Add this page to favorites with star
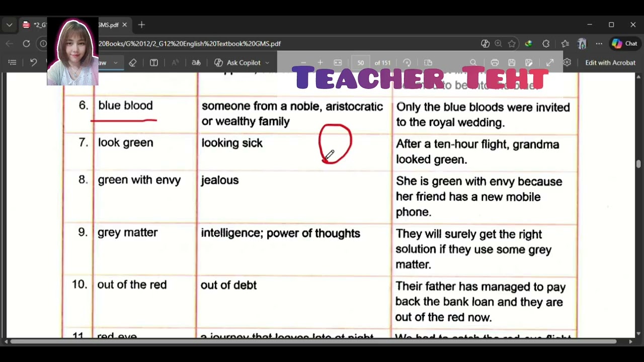 click(x=512, y=44)
